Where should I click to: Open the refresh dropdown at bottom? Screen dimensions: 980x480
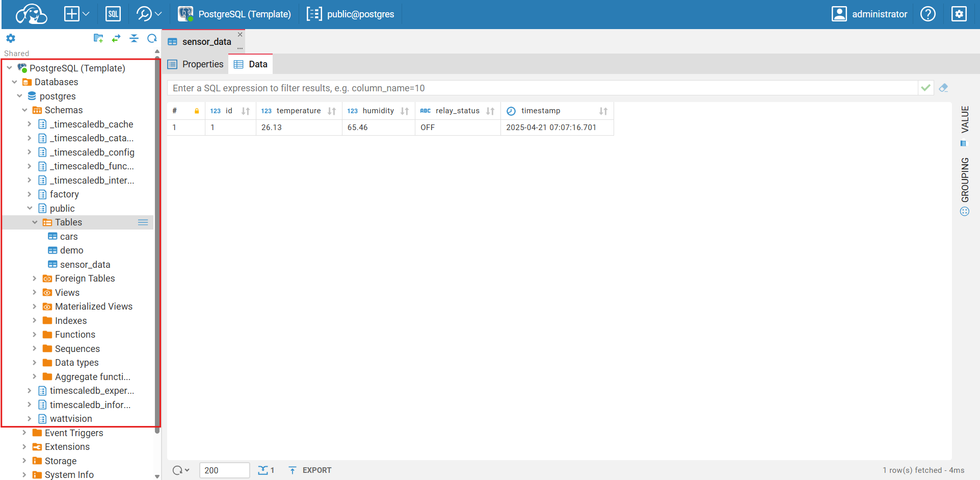181,470
